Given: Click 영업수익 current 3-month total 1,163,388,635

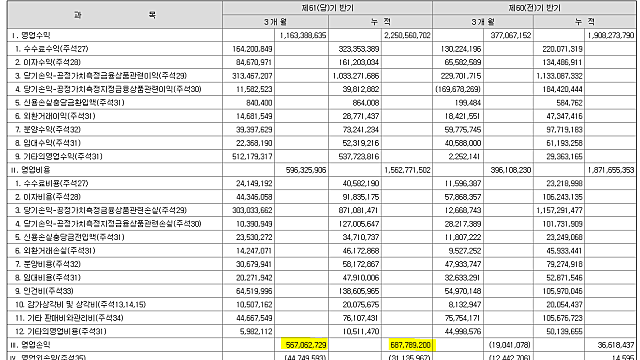Looking at the screenshot, I should 303,36.
